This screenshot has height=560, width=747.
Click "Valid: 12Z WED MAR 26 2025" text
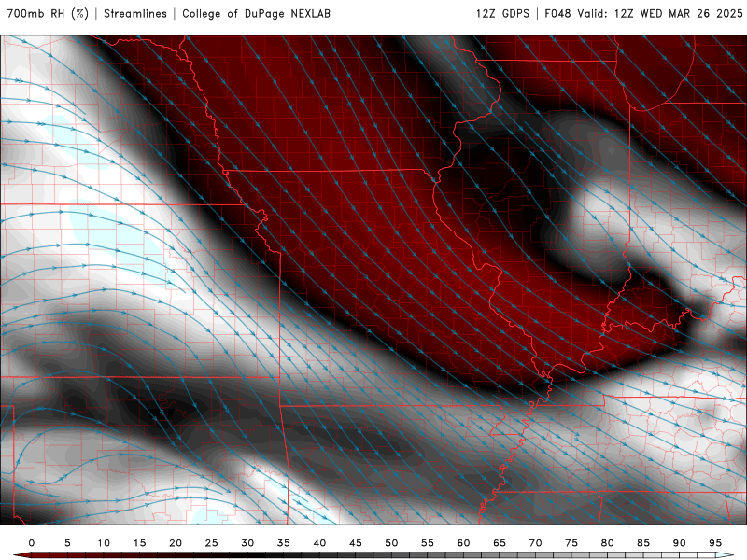tap(660, 13)
